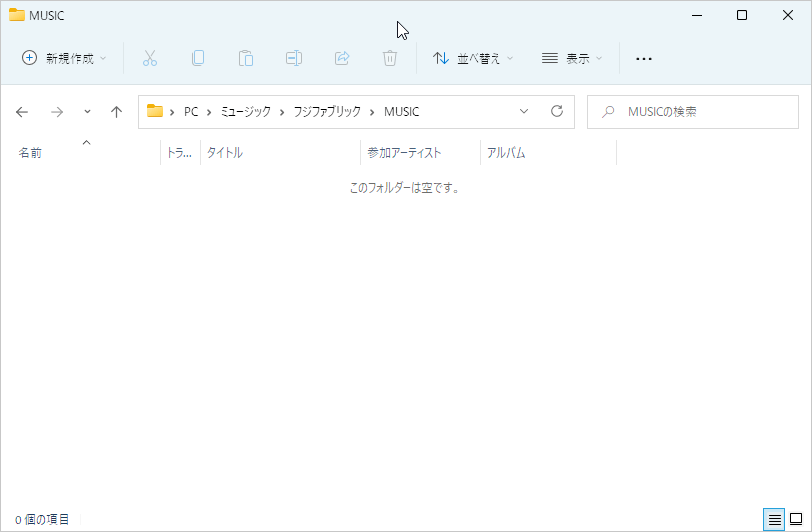Open the 表示 (View) dropdown
812x532 pixels.
[x=572, y=58]
